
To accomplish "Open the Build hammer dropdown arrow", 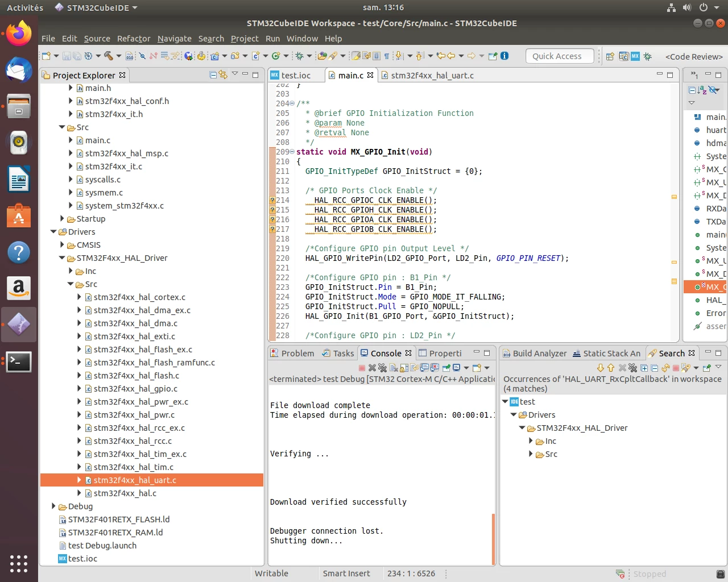I will [x=118, y=56].
